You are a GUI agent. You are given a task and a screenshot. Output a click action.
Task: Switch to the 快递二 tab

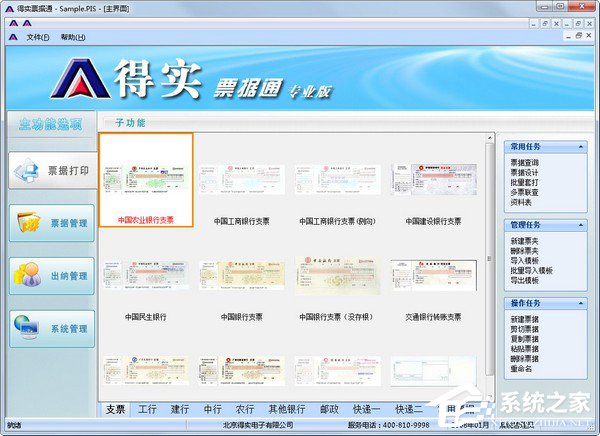409,409
